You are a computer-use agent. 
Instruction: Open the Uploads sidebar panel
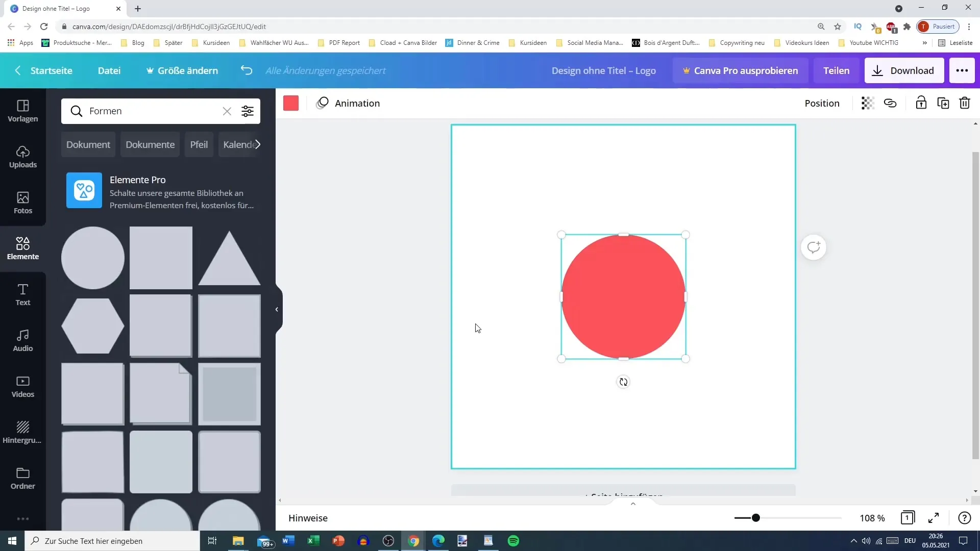[x=22, y=157]
